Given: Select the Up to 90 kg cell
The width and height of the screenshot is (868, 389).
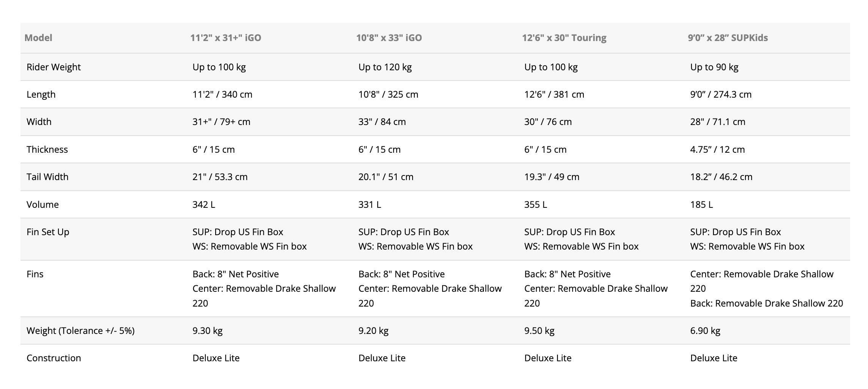Looking at the screenshot, I should point(714,67).
